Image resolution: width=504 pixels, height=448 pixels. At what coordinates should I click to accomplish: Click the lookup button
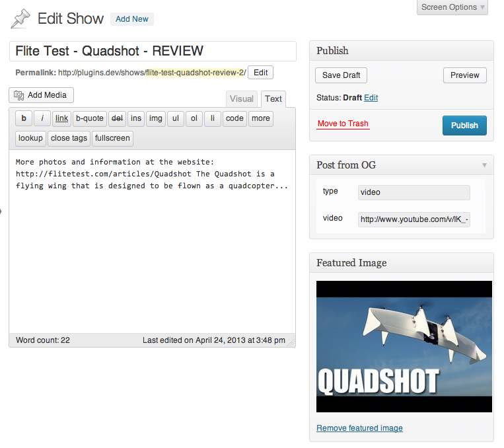click(x=30, y=138)
